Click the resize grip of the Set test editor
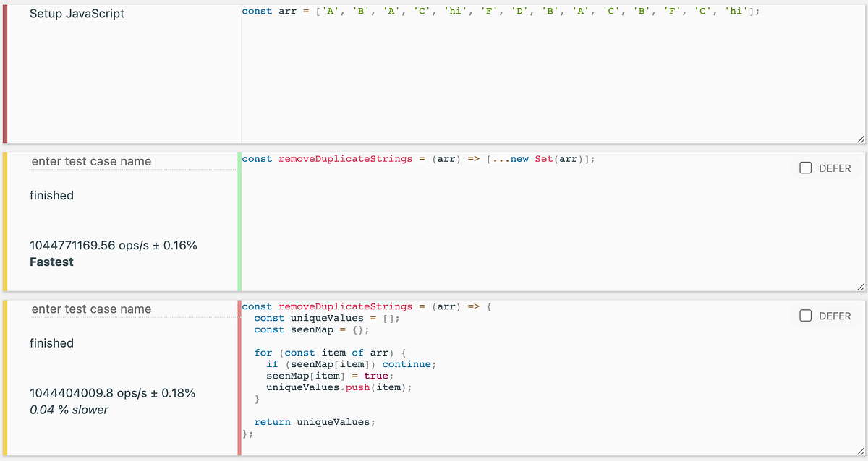 coord(859,286)
